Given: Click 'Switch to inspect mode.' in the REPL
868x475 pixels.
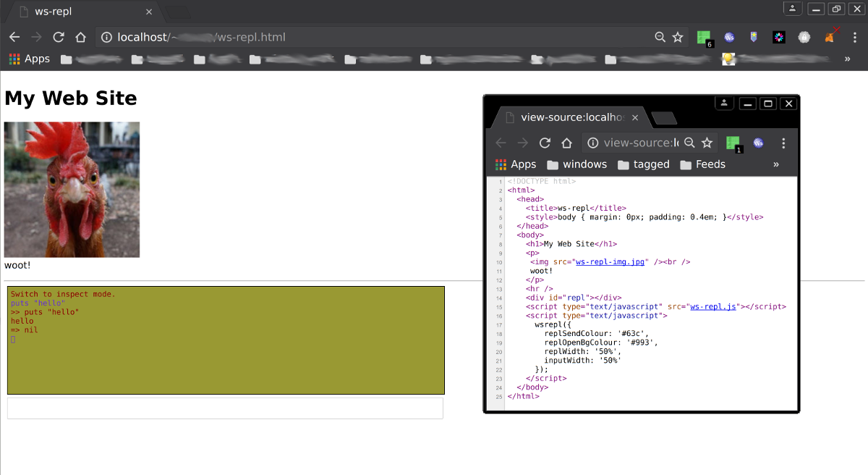Looking at the screenshot, I should [63, 294].
